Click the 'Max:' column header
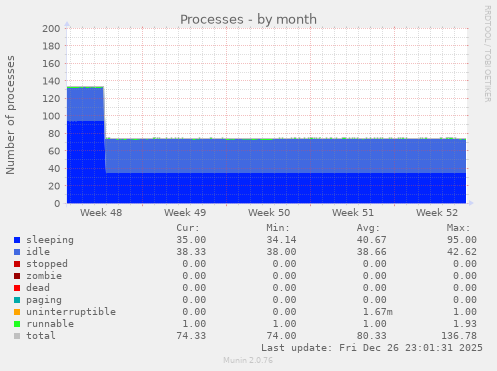Screen dimensions: 497x371 (x=458, y=228)
